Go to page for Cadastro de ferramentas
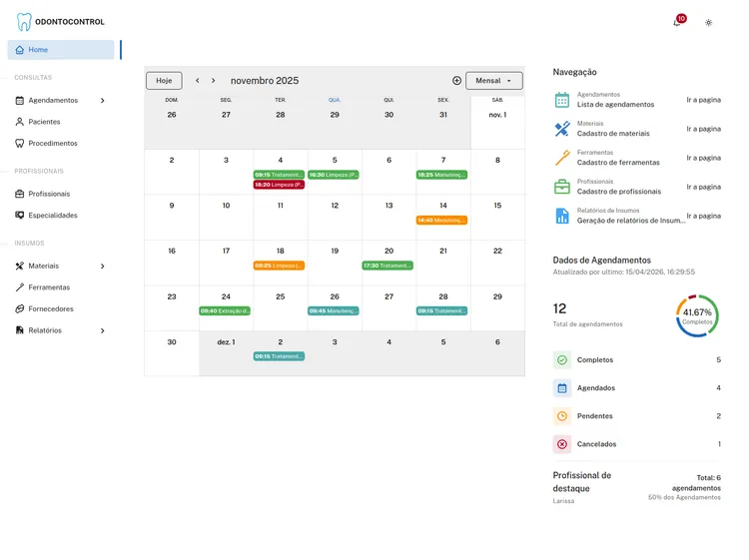Screen dimensions: 749x560 pos(704,158)
